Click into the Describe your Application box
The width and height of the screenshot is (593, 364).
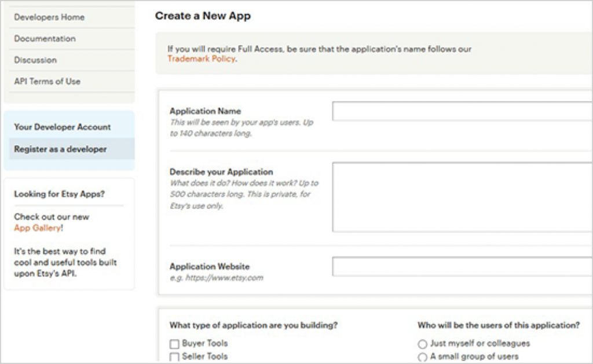(x=463, y=197)
